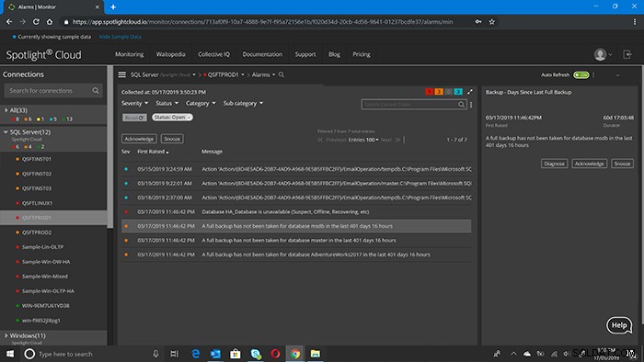Remove the Status: Open filter chip
This screenshot has width=644, height=362.
point(189,118)
